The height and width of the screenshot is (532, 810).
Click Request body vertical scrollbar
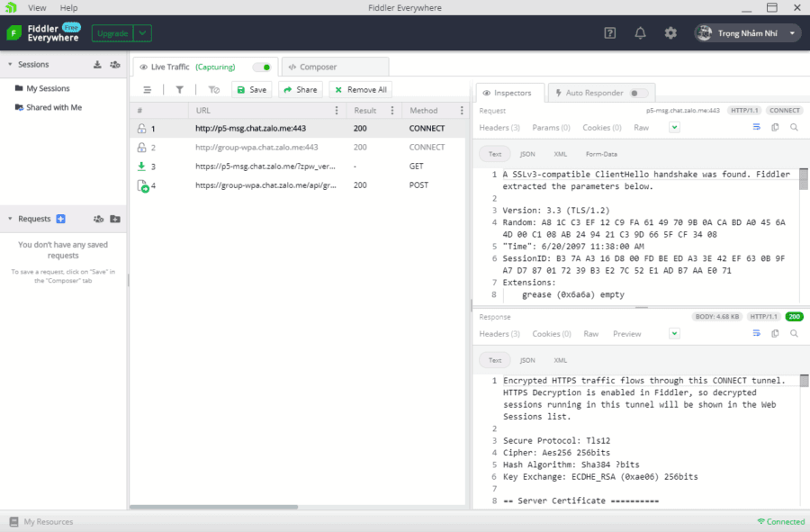coord(804,179)
